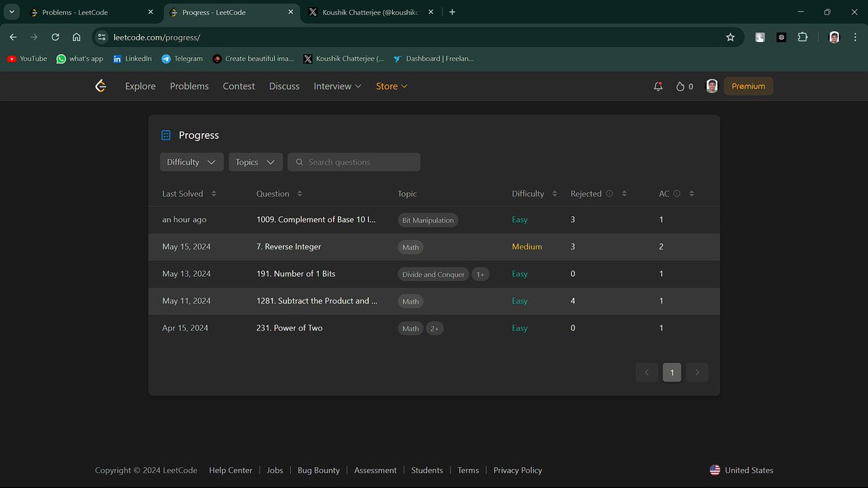The height and width of the screenshot is (488, 868).
Task: Click the LeetCode logo icon
Action: (x=101, y=86)
